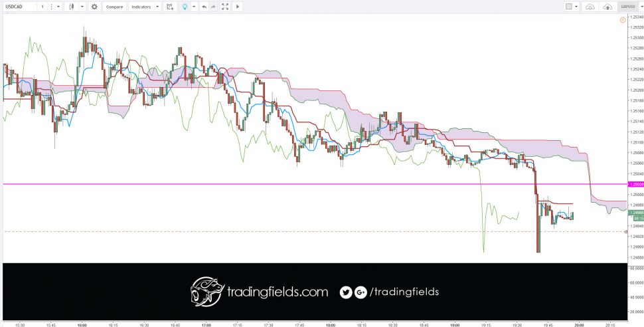Click the Compare button
The image size is (644, 327).
[114, 7]
